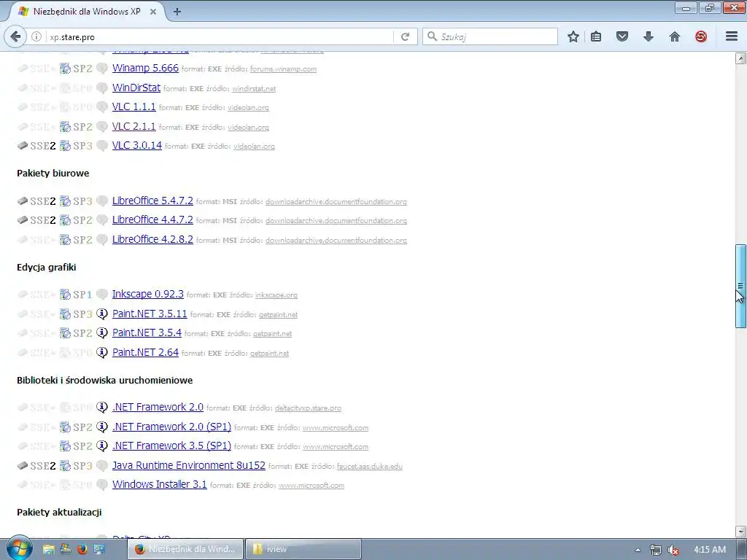The width and height of the screenshot is (747, 560).
Task: Open the Firefox hamburger menu
Action: [x=732, y=36]
